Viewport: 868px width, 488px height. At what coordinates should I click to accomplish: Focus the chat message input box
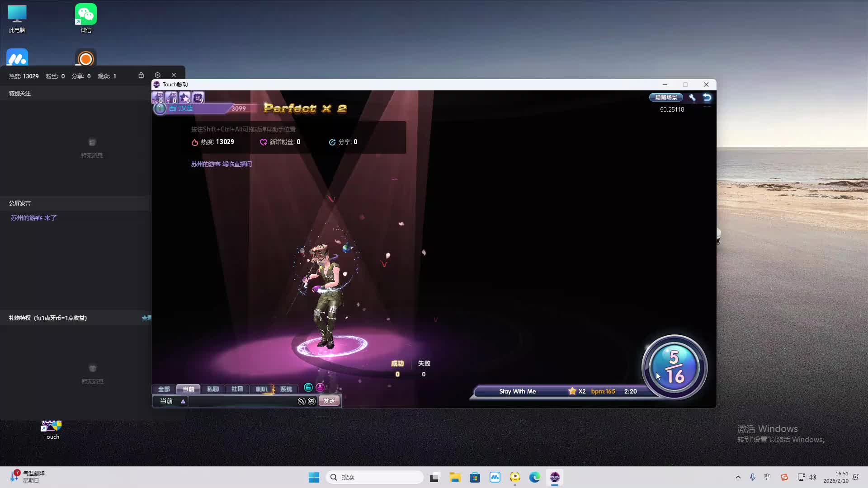click(243, 401)
